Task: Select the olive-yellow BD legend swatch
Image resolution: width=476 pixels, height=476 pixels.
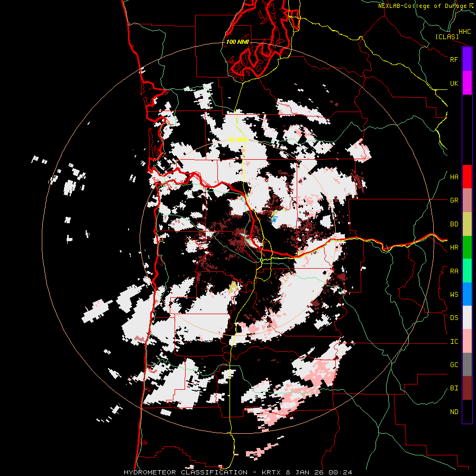Action: point(467,224)
